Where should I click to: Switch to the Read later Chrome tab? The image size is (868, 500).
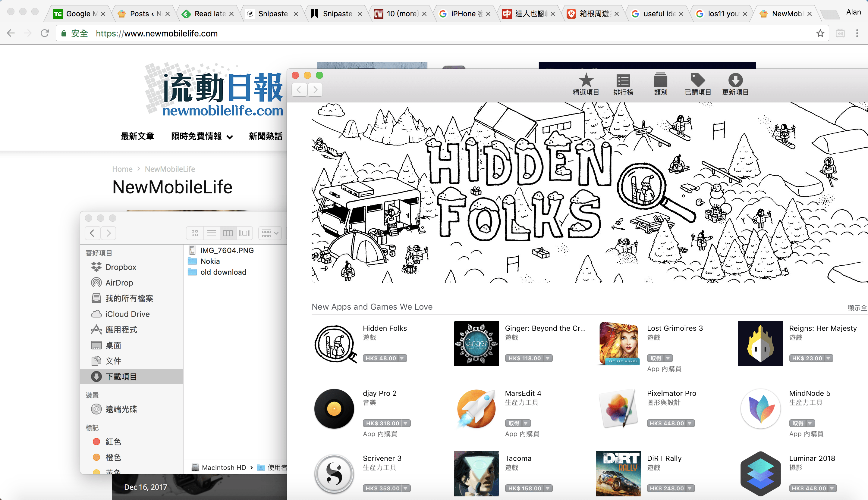point(209,14)
